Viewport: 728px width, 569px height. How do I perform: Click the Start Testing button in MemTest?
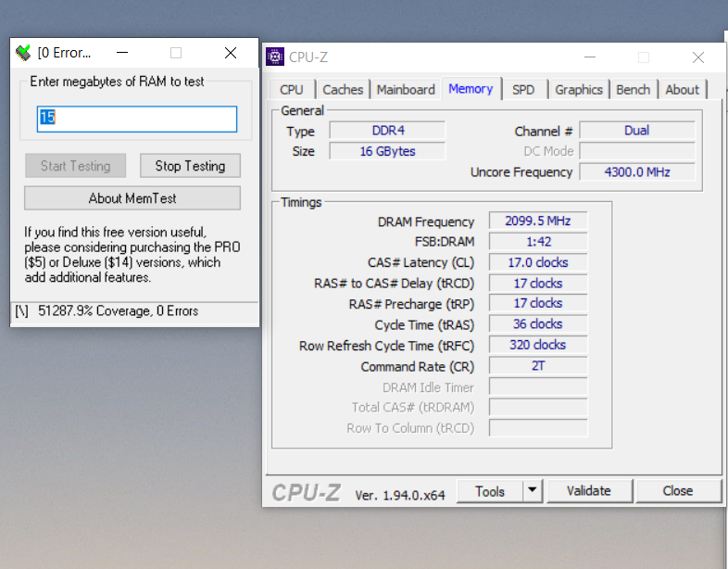coord(75,166)
